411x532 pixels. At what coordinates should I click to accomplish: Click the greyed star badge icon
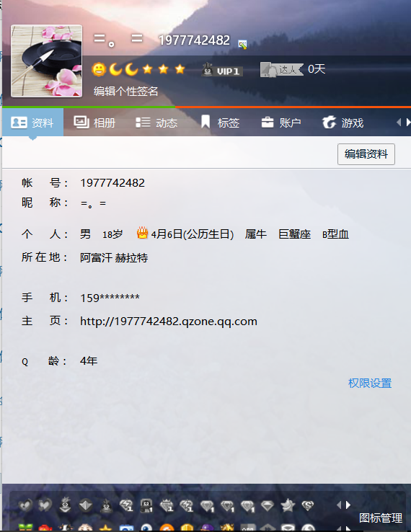pos(288,505)
